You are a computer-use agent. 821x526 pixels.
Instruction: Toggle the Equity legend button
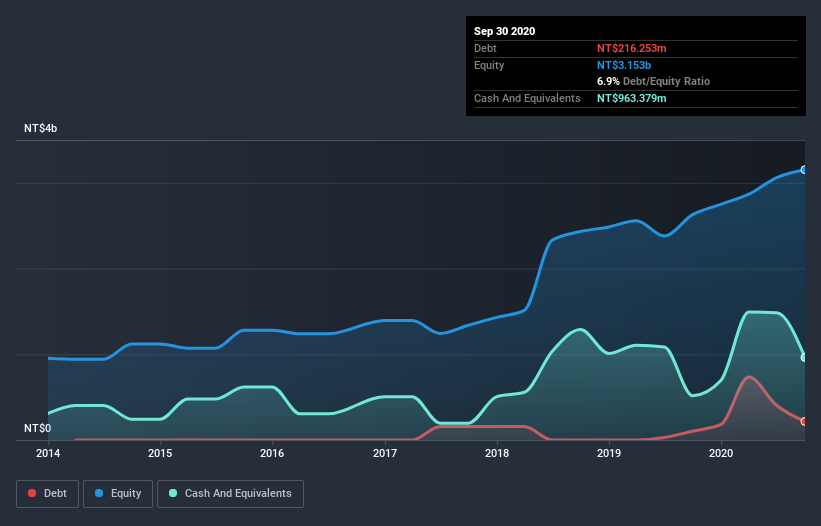click(x=118, y=494)
